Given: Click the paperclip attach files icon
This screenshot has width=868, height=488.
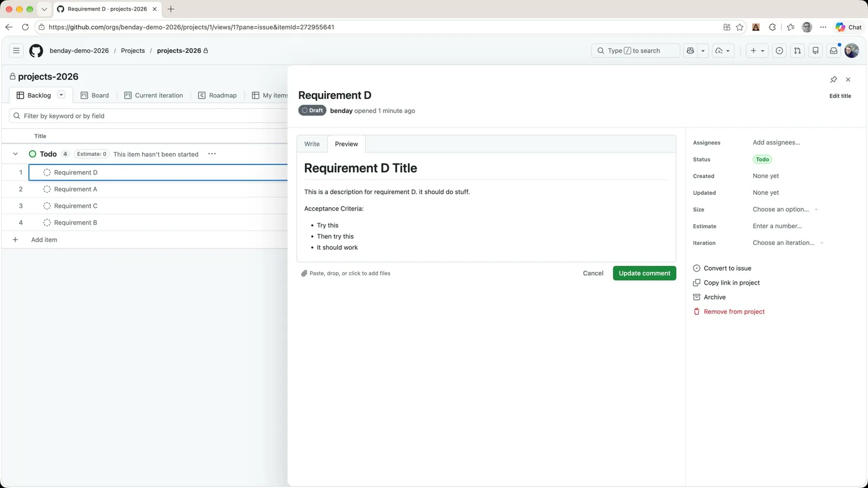Looking at the screenshot, I should tap(304, 273).
